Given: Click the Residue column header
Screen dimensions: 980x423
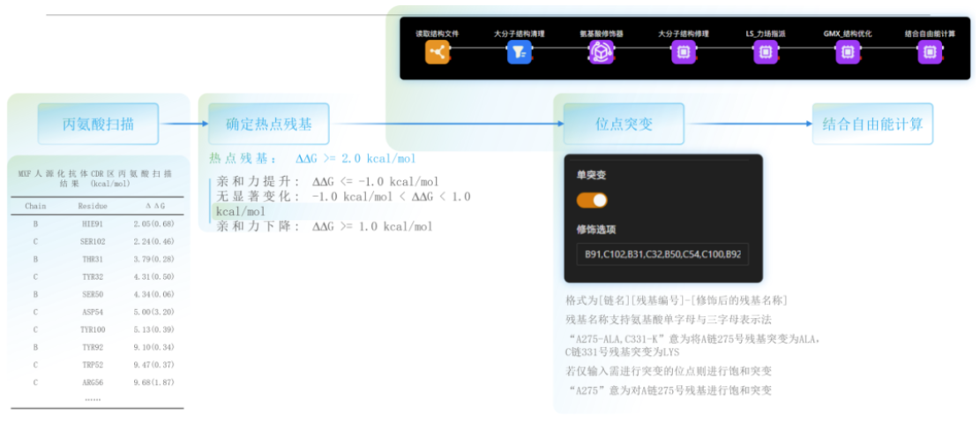Looking at the screenshot, I should pos(93,206).
